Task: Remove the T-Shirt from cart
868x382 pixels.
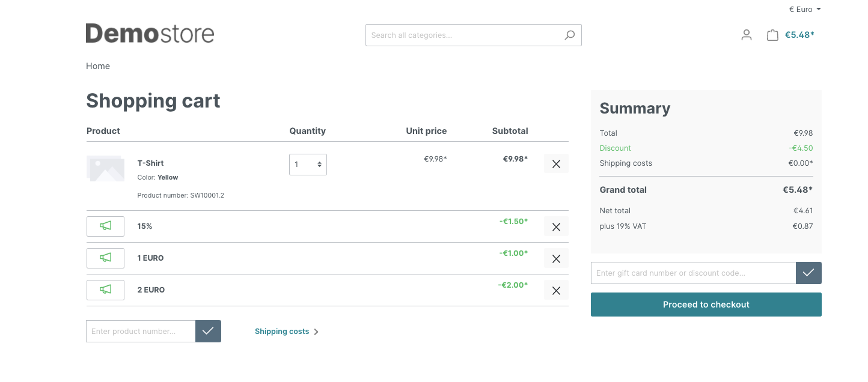Action: pos(556,163)
